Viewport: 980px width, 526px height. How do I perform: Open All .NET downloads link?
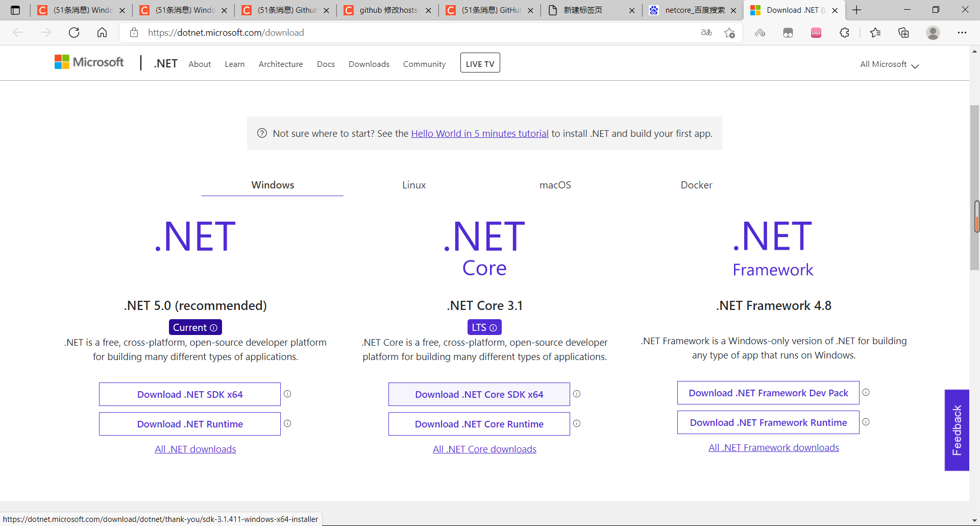click(195, 449)
